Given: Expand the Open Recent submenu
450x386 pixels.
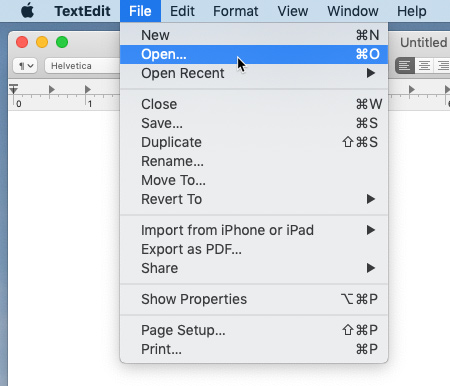Looking at the screenshot, I should 254,73.
